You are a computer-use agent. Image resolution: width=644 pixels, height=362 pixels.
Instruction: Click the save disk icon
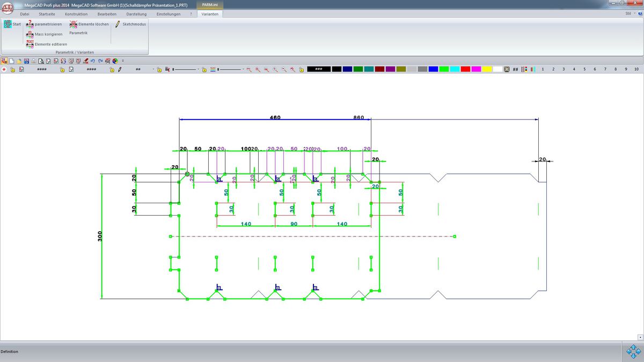(26, 61)
